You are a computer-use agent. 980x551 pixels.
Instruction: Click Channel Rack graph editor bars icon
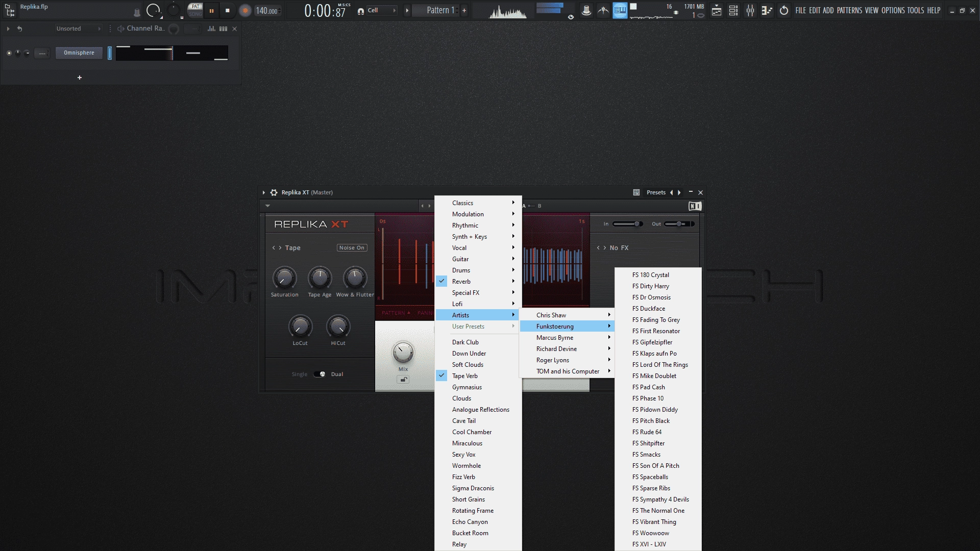211,29
